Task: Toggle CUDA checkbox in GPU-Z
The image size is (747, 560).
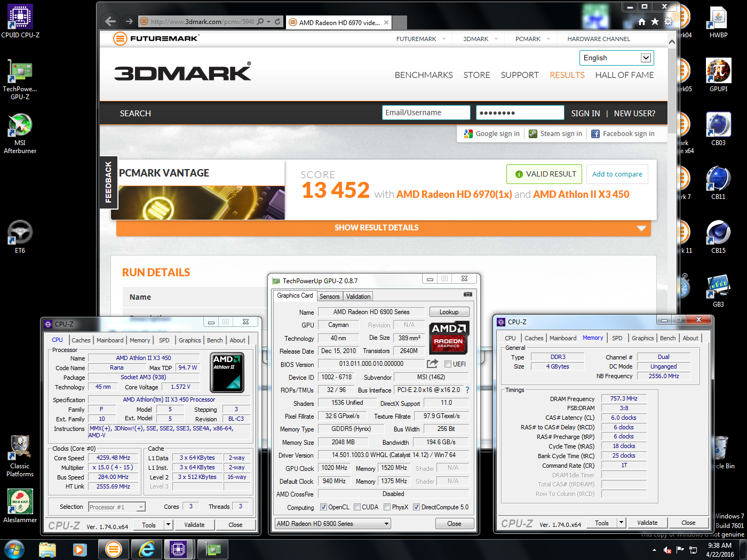Action: tap(357, 507)
